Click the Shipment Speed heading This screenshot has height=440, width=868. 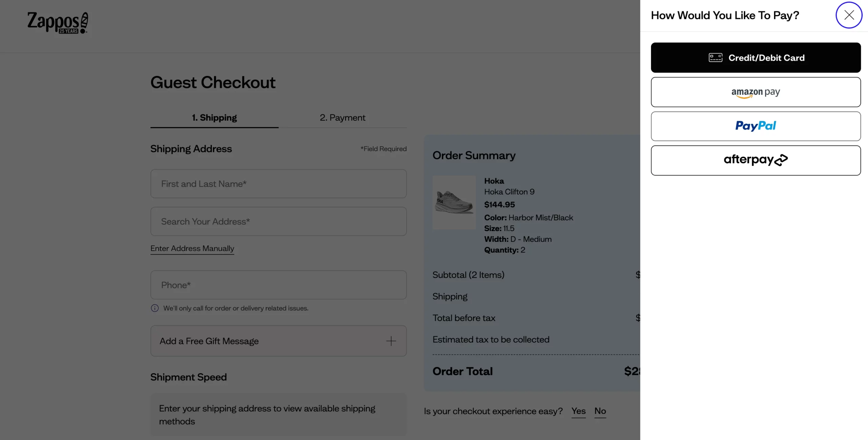click(189, 377)
